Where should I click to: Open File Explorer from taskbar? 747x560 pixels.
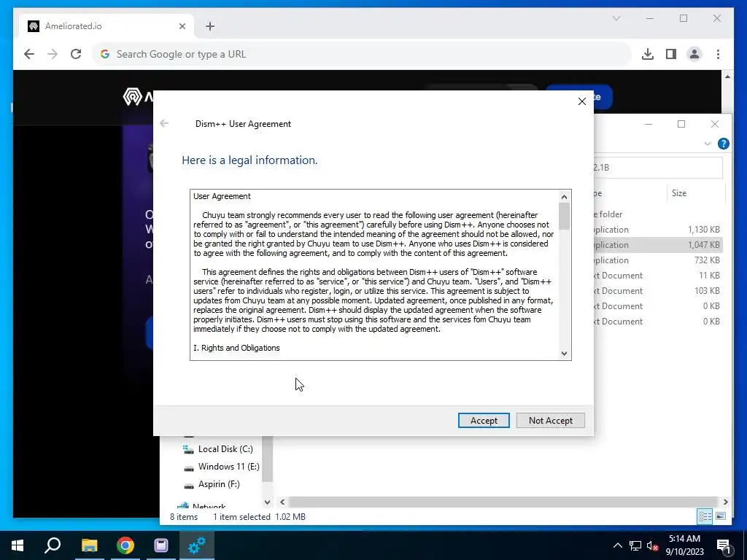point(89,545)
